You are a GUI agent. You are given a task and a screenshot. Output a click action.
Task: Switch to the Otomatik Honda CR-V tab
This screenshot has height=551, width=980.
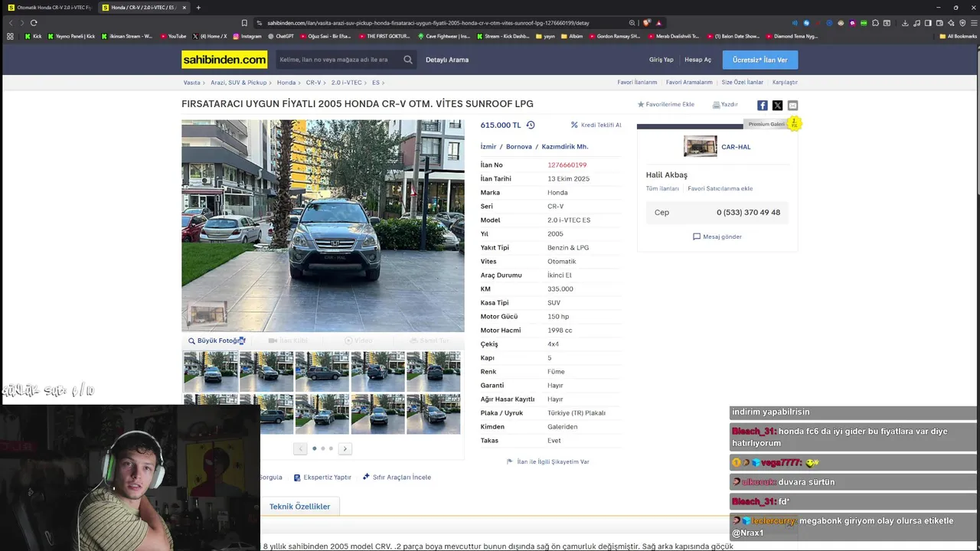click(49, 8)
